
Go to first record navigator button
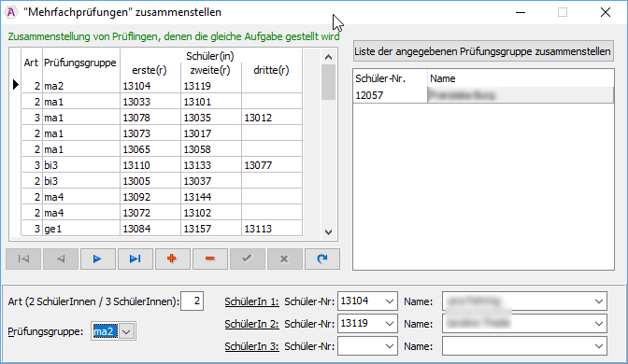[23, 259]
